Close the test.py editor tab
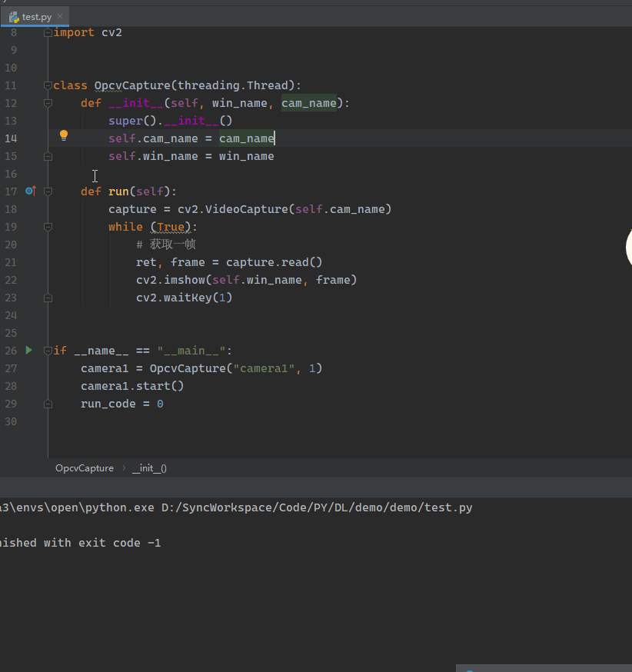The image size is (632, 672). [61, 16]
